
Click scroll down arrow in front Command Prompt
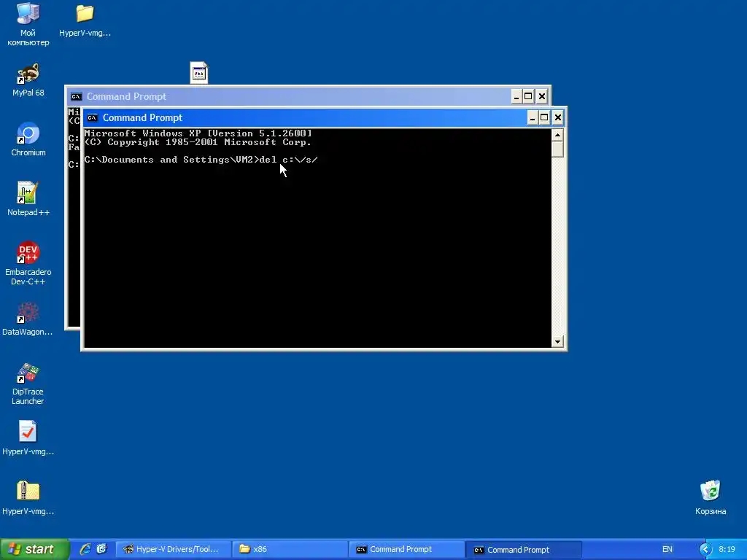(x=557, y=341)
